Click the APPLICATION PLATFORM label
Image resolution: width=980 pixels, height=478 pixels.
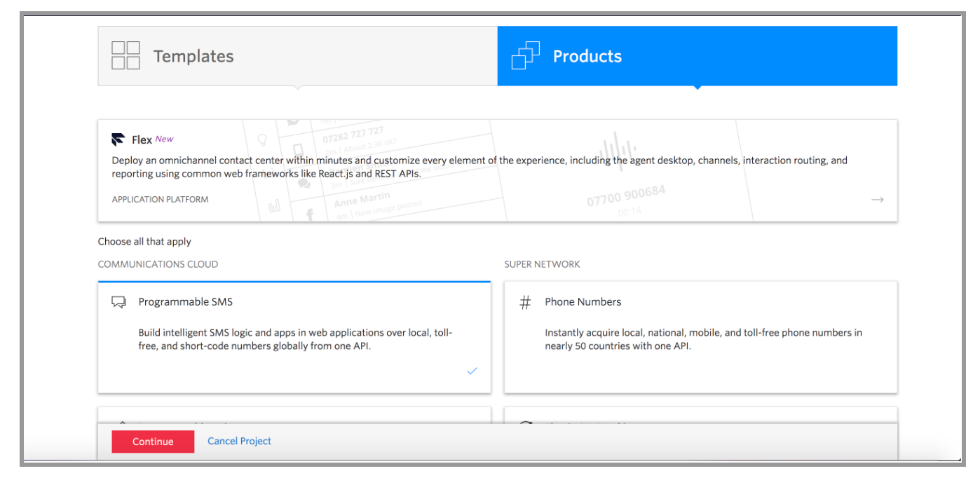coord(160,200)
